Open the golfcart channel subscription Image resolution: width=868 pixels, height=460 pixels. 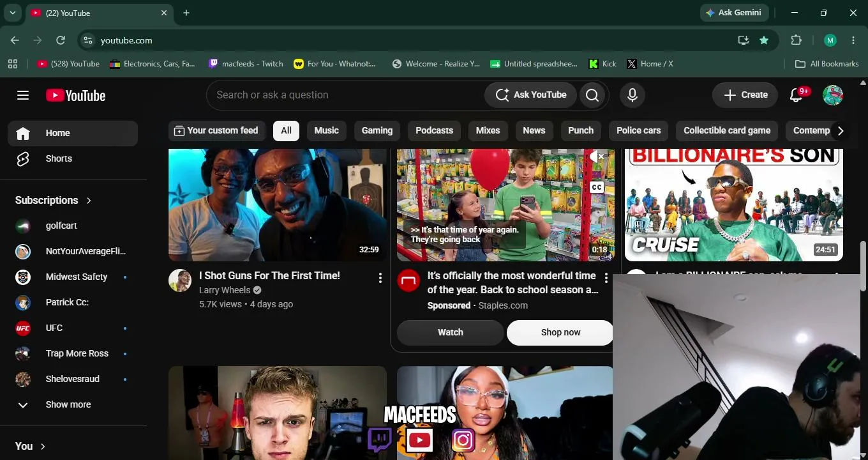[x=73, y=226]
